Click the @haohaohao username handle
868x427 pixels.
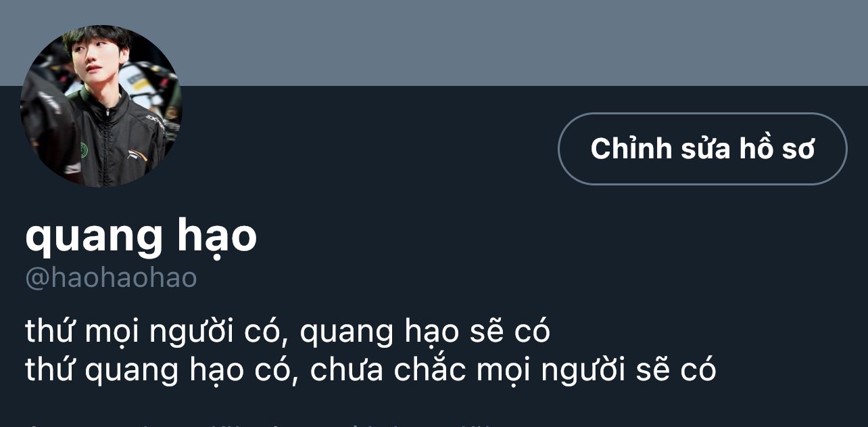coord(111,278)
